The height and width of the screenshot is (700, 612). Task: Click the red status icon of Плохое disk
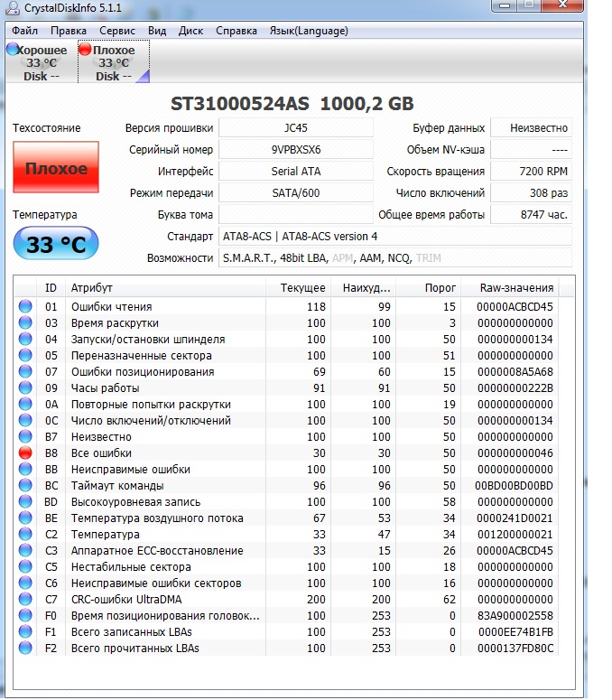click(x=85, y=49)
